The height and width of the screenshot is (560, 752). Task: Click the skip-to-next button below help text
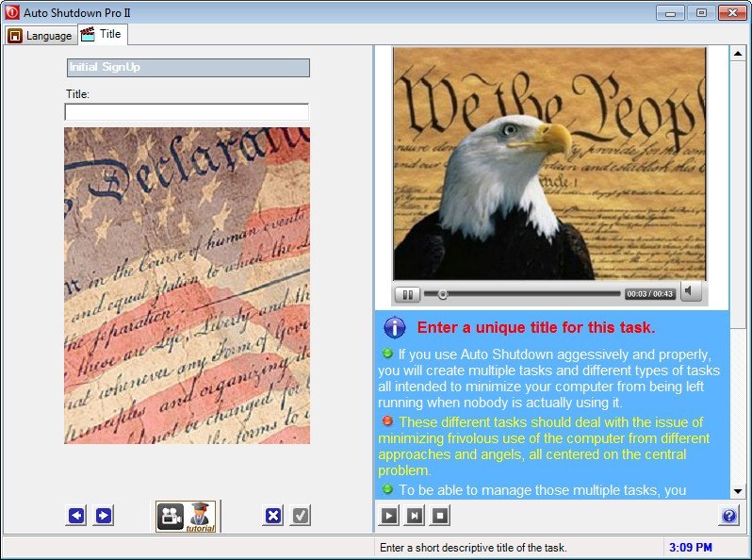coord(415,516)
